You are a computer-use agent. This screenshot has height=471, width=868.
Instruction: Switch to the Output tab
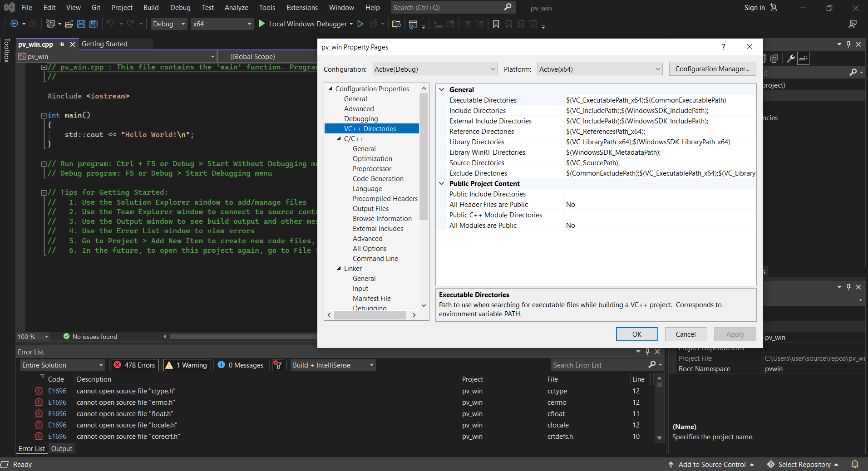[x=62, y=449]
